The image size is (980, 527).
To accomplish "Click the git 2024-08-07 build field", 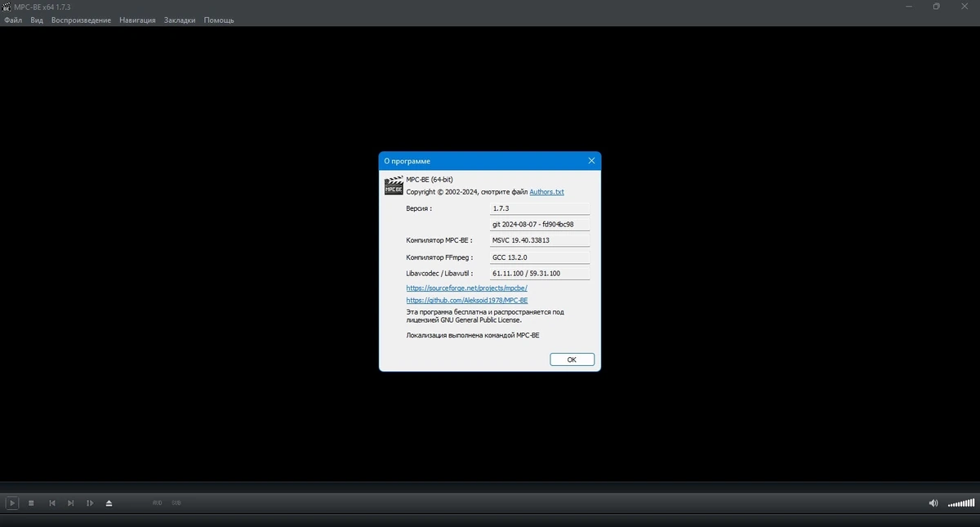I will pyautogui.click(x=539, y=224).
